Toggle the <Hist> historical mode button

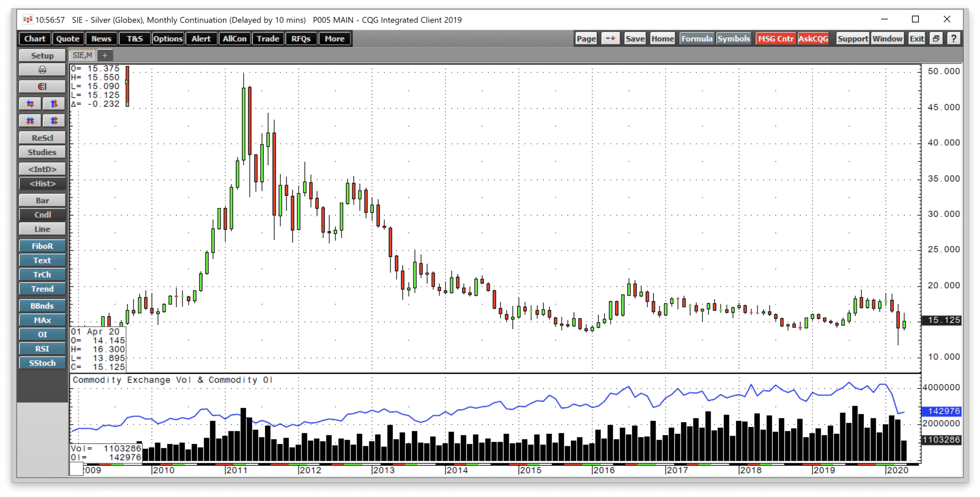tap(42, 184)
